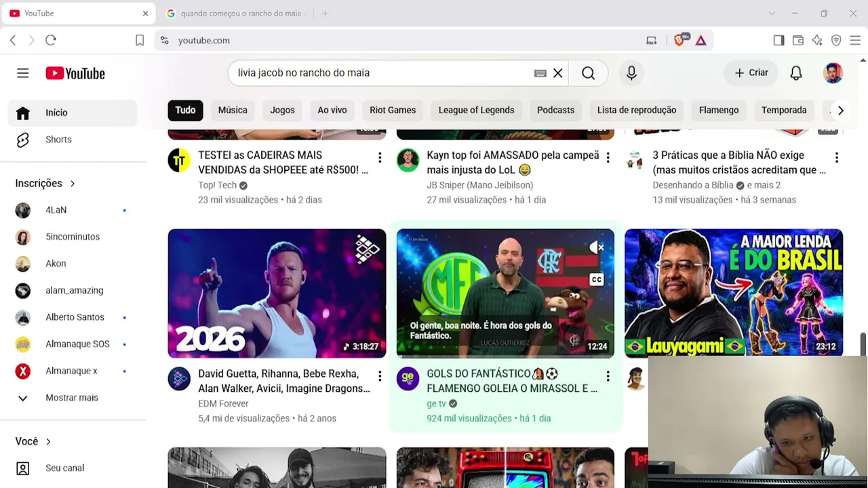Open Brave Rewards triangle icon

click(x=701, y=41)
